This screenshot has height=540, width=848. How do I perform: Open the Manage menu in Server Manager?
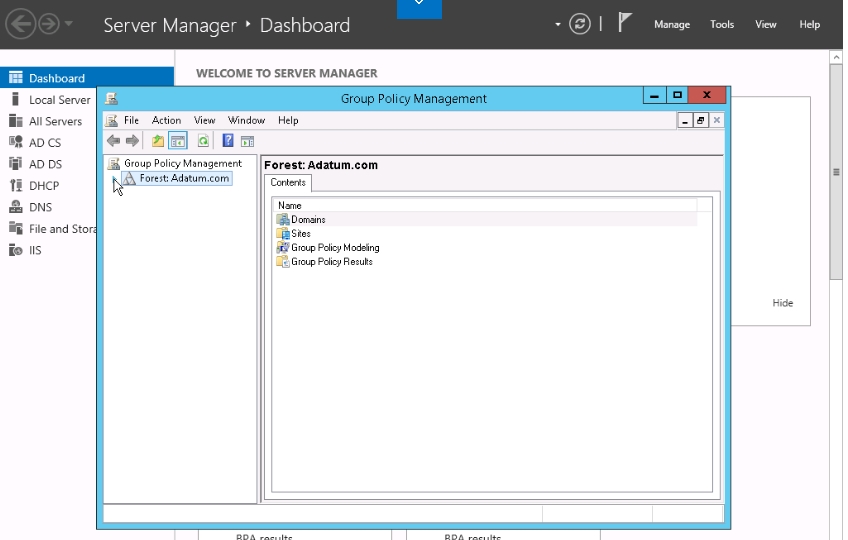(x=672, y=24)
